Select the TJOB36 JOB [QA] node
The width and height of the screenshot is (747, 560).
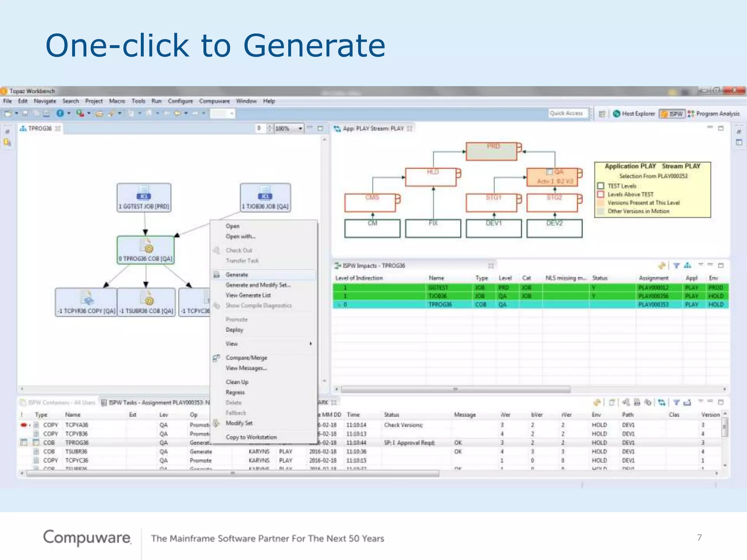point(265,198)
